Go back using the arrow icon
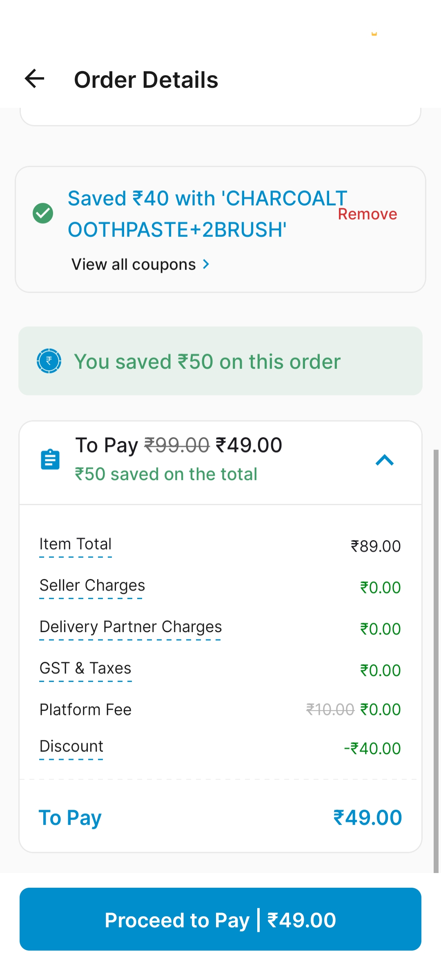Viewport: 441px width, 980px height. coord(35,79)
